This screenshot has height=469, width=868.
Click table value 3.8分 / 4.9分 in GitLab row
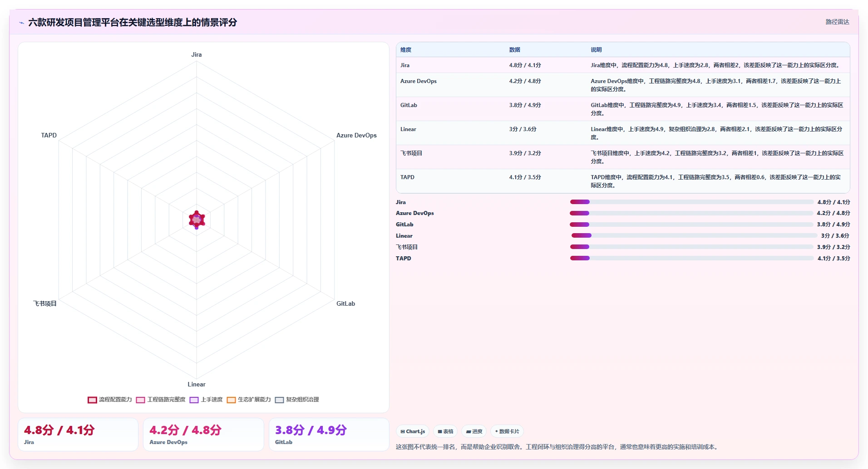tap(525, 105)
